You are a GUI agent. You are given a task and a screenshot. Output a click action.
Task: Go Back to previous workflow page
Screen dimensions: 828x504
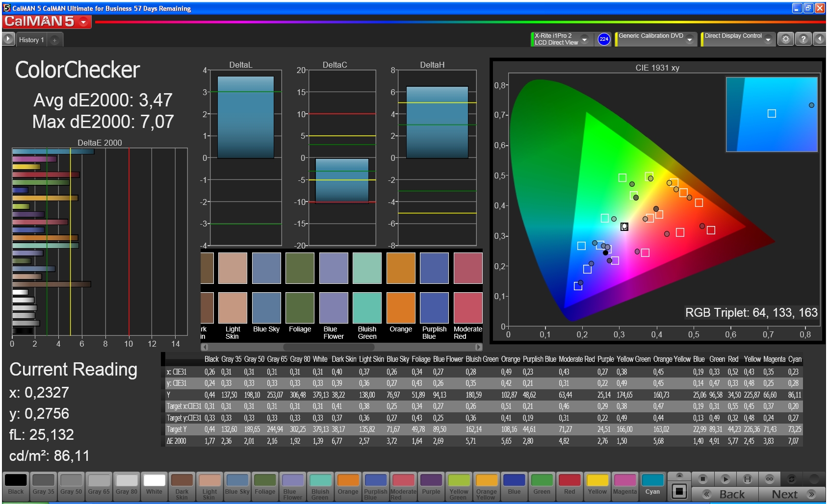[x=725, y=494]
